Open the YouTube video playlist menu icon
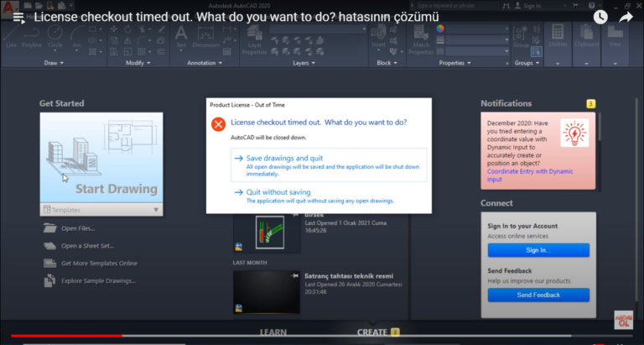Screen dimensions: 644x345 18,17
